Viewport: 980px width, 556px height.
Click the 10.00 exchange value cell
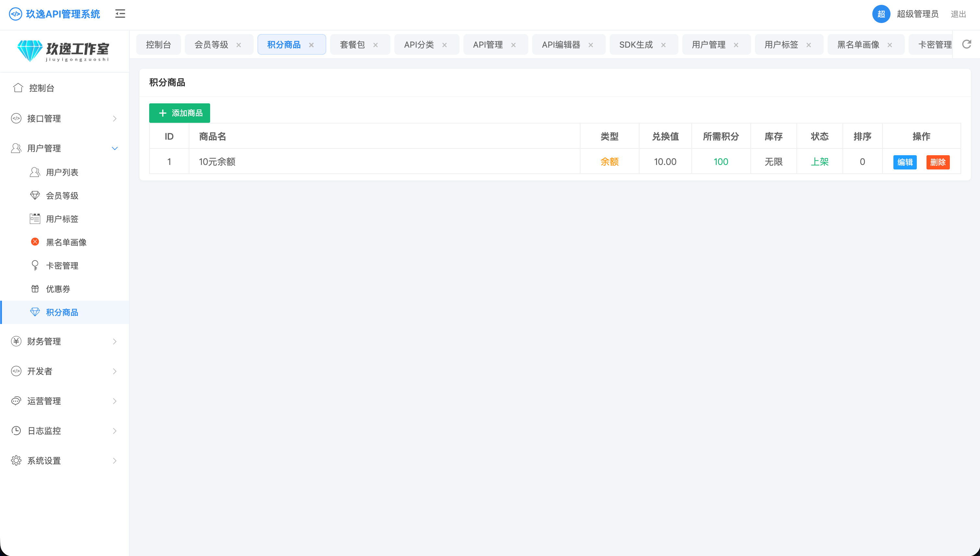click(665, 162)
